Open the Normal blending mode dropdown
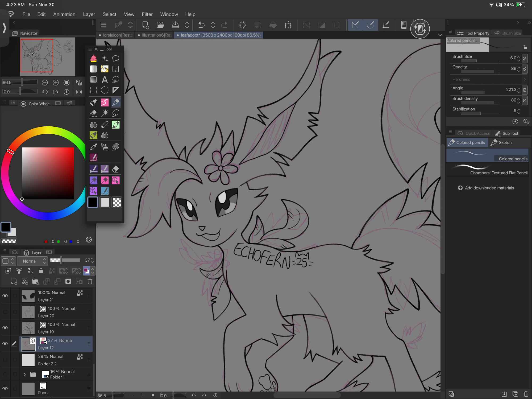Viewport: 532px width, 399px height. (x=32, y=261)
